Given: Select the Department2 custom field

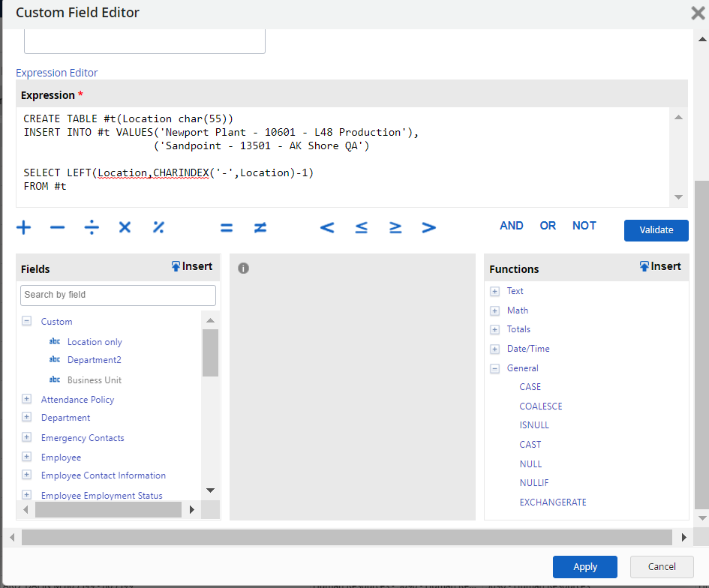Looking at the screenshot, I should pos(94,360).
